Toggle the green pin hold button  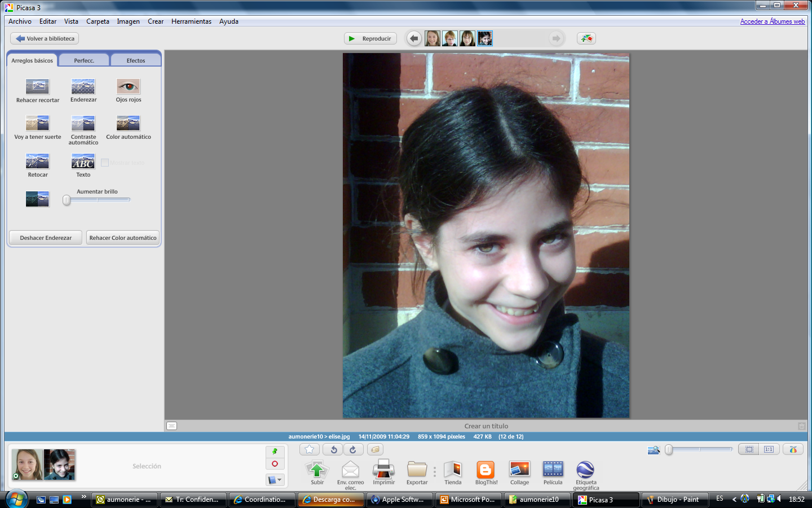(275, 452)
